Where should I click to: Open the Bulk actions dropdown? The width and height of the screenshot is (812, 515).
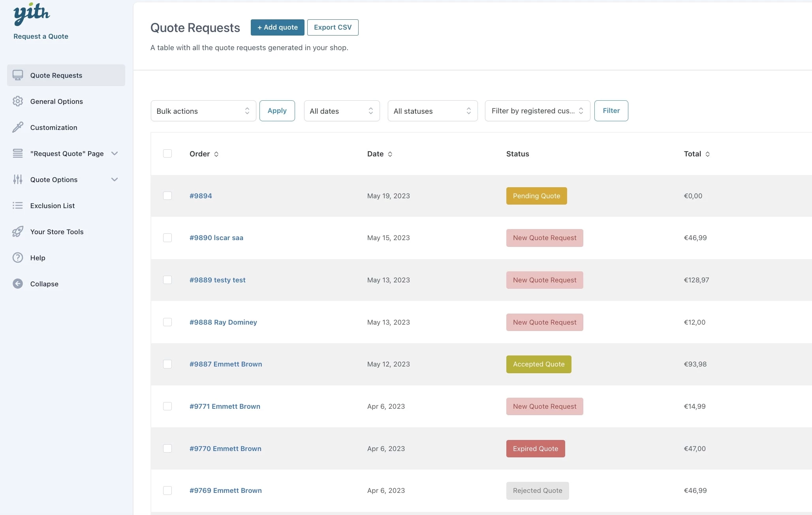pyautogui.click(x=203, y=111)
